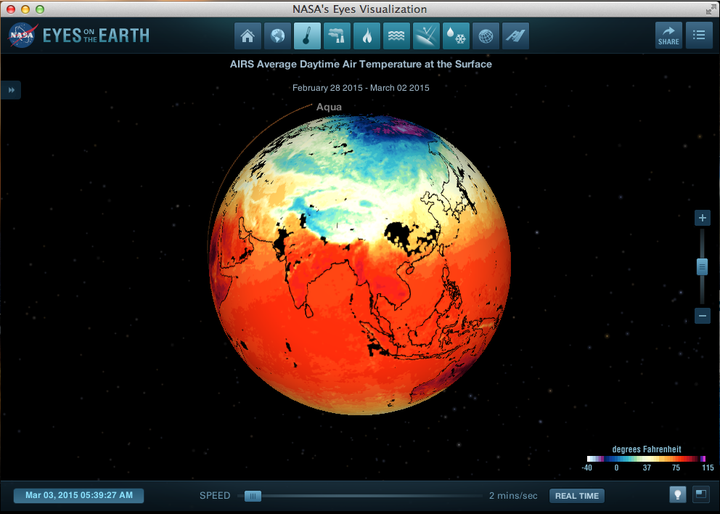Toggle the light bulb lighting button
This screenshot has height=514, width=720.
(678, 495)
